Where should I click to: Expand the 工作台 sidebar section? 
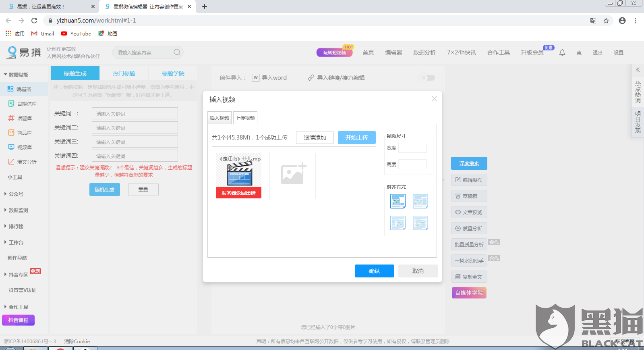(14, 242)
